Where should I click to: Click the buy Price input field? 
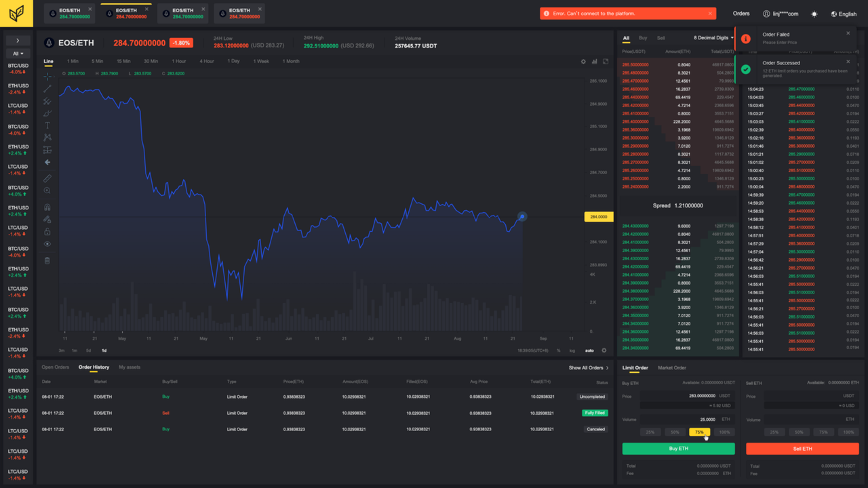coord(678,396)
